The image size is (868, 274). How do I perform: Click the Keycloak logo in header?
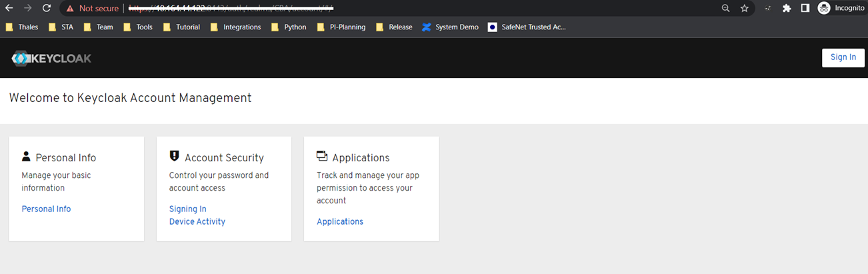pyautogui.click(x=51, y=59)
